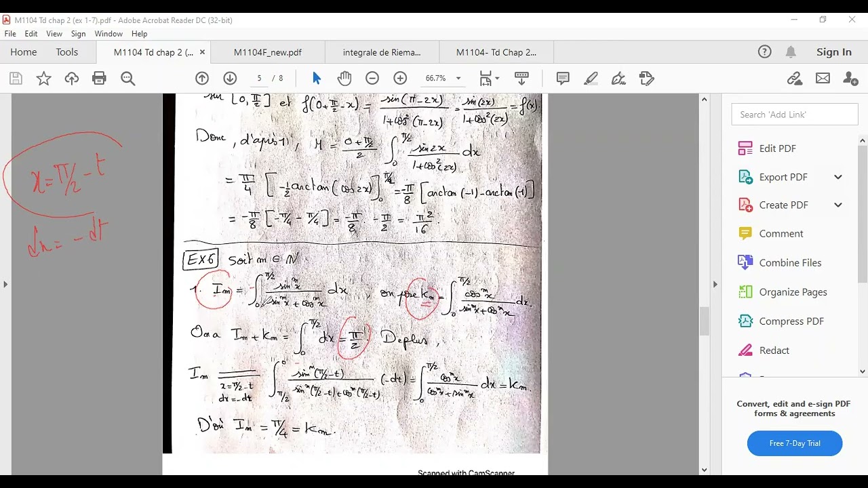Switch to the integrale de Riema... tab
This screenshot has height=488, width=868.
click(x=382, y=52)
